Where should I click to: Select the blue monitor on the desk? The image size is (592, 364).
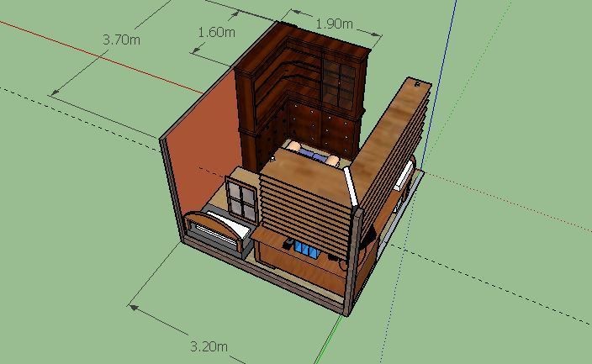[306, 251]
